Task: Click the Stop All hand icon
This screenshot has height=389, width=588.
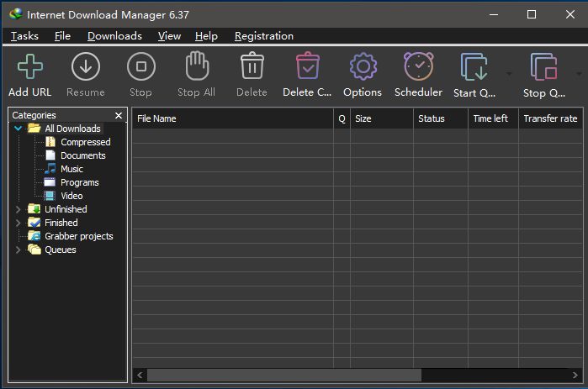Action: tap(197, 66)
